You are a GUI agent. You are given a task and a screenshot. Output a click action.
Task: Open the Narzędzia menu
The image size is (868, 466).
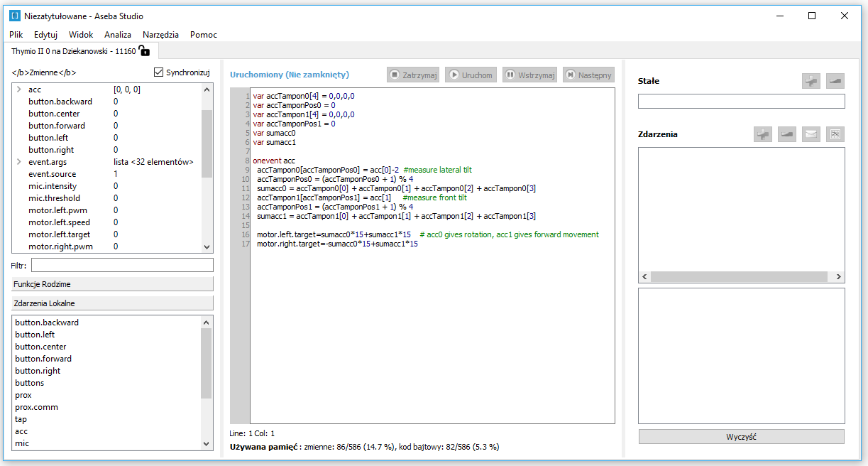click(x=160, y=34)
